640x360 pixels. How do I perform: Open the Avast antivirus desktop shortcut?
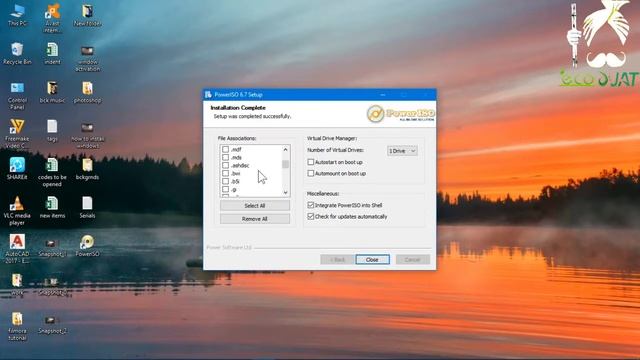coord(52,18)
